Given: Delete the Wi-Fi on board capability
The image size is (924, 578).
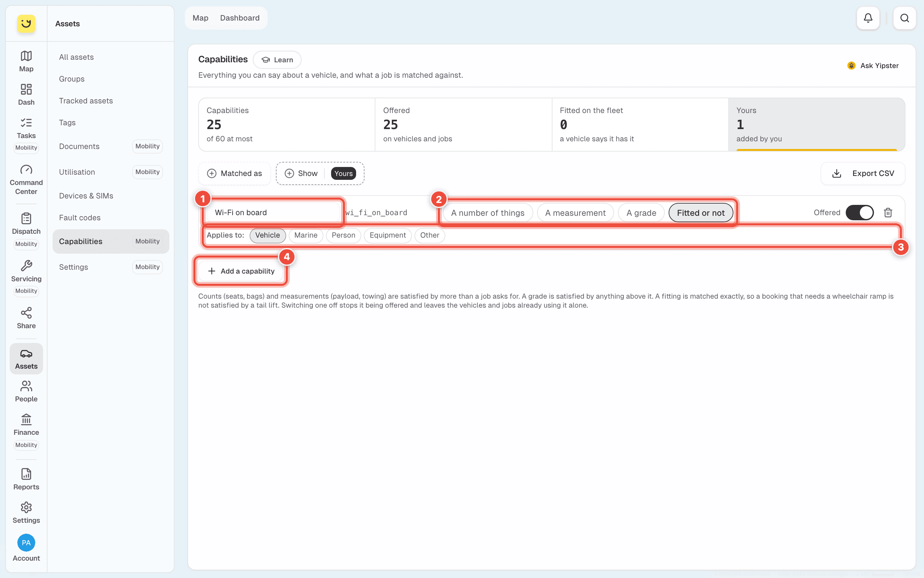Looking at the screenshot, I should (x=888, y=213).
